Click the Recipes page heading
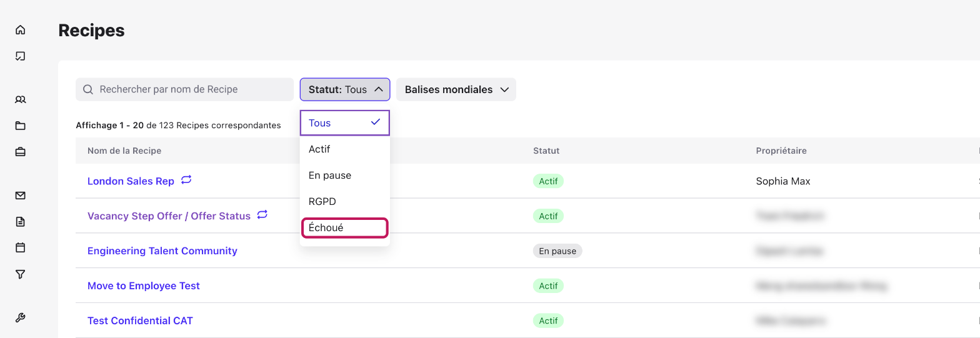This screenshot has height=338, width=980. point(91,30)
